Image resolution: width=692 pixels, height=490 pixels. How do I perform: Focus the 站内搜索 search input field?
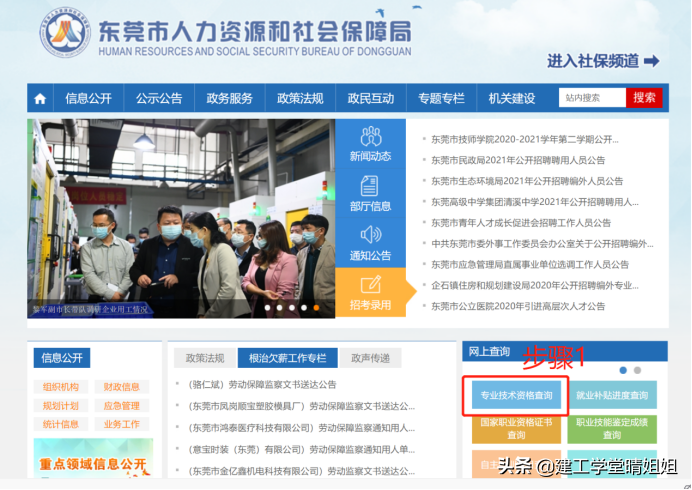(592, 98)
